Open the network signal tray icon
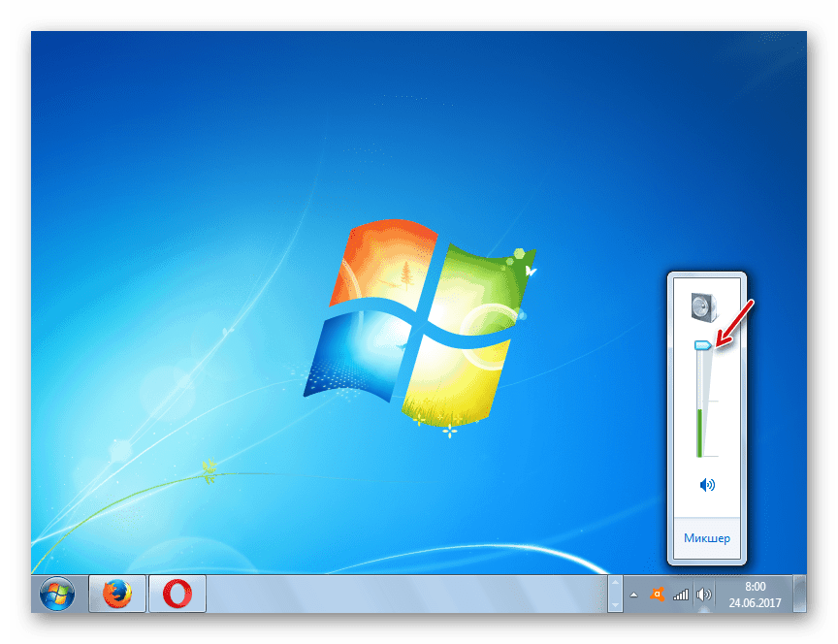This screenshot has width=838, height=644. pyautogui.click(x=681, y=595)
